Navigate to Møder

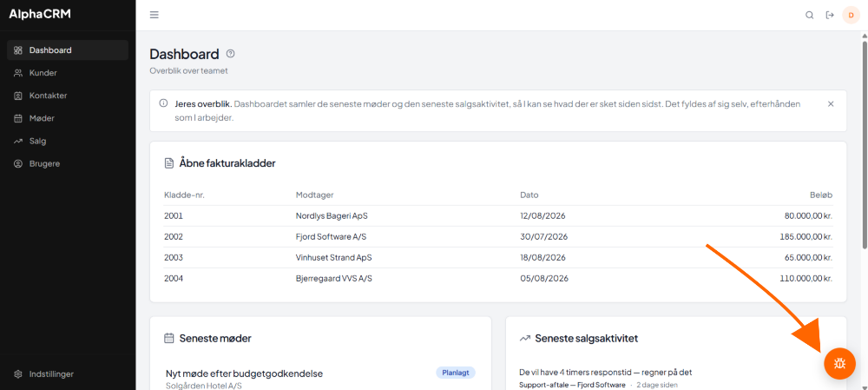pyautogui.click(x=68, y=118)
